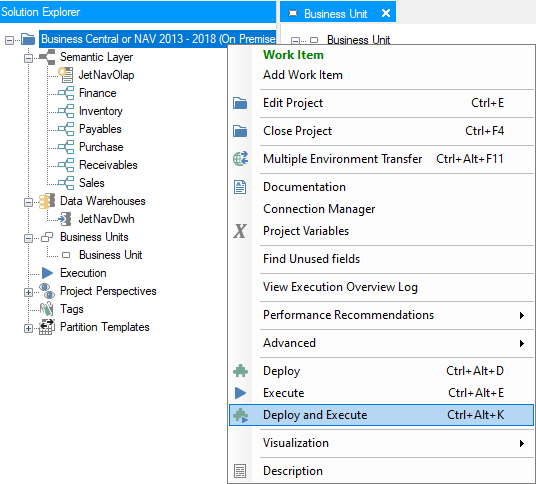Click the Project Perspectives eyes icon

[x=47, y=291]
